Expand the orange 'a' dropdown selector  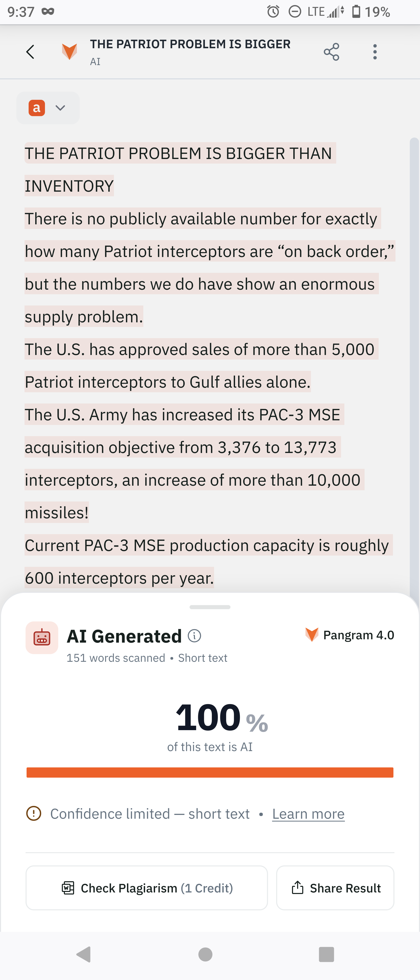pyautogui.click(x=48, y=108)
